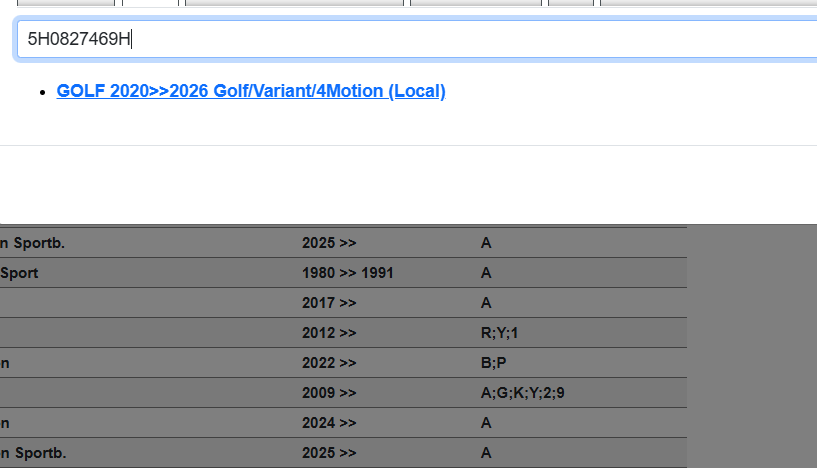Image resolution: width=817 pixels, height=468 pixels.
Task: Click the 'A' code in the 2024 >> row
Action: click(486, 423)
